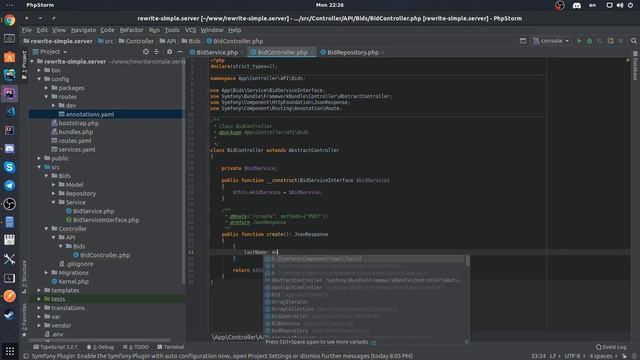Open the Navigate menu
This screenshot has width=640, height=360.
click(83, 30)
